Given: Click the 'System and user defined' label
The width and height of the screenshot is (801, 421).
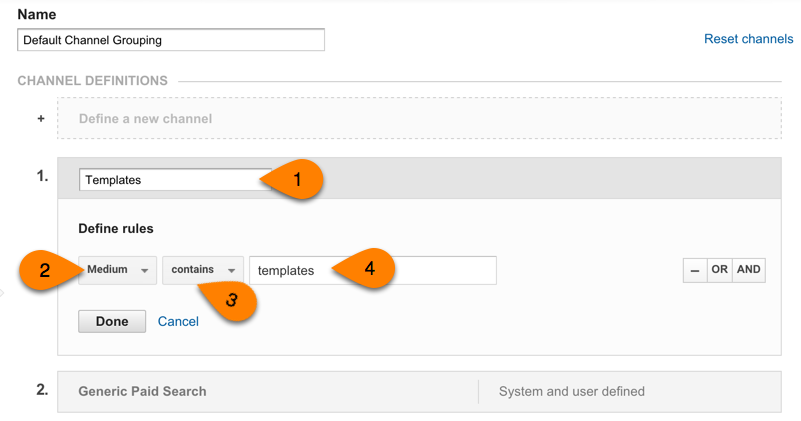Looking at the screenshot, I should tap(571, 391).
